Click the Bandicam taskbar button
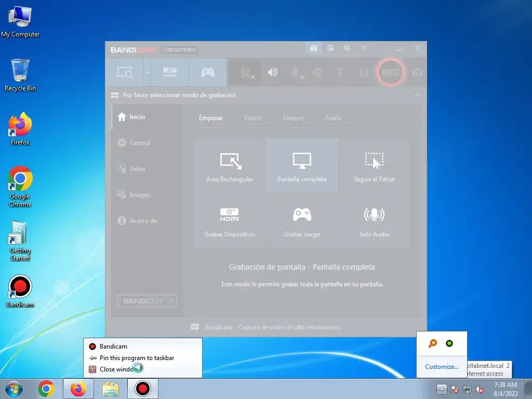Screen dimensions: 532x399 (x=143, y=389)
